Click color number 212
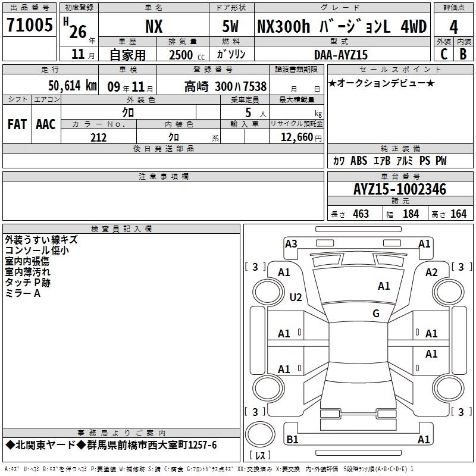Screen dimensions: 476x476 pos(98,137)
